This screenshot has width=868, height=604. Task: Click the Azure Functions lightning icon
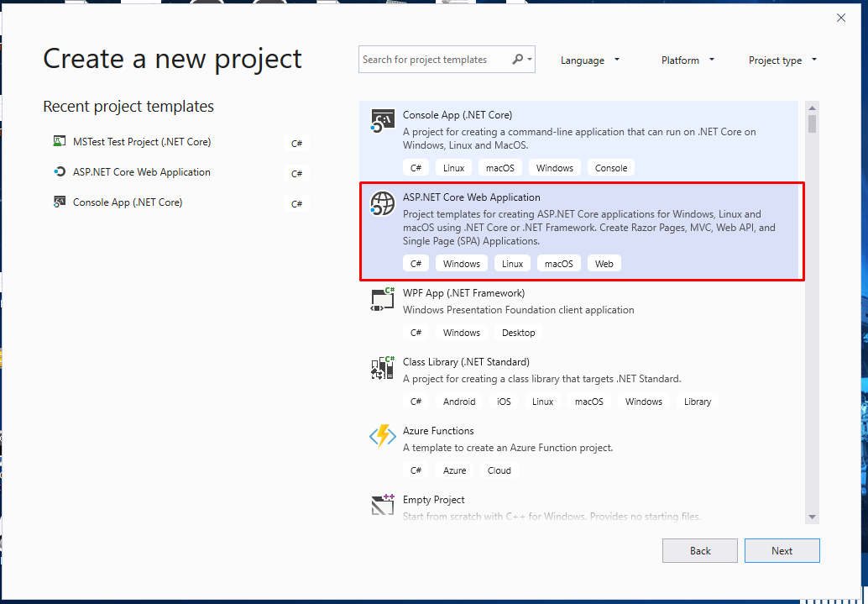pyautogui.click(x=383, y=438)
